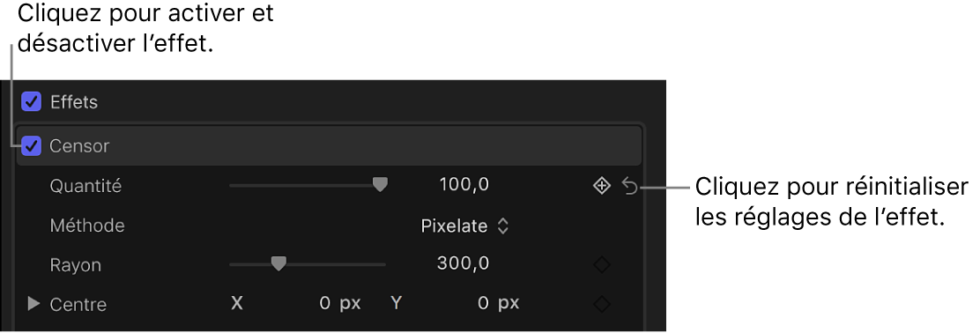Click the Centre keyframe diamond icon
The width and height of the screenshot is (980, 333).
coord(601,305)
